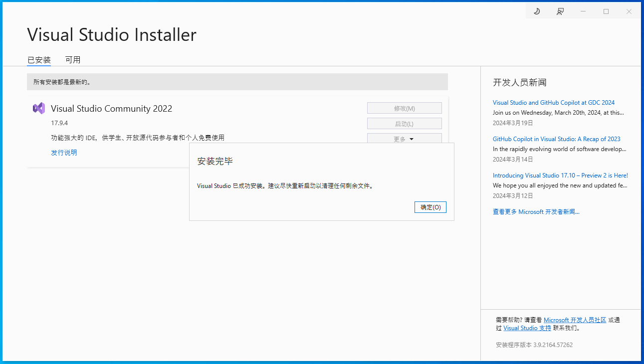Minimize the Visual Studio Installer window

pos(583,10)
